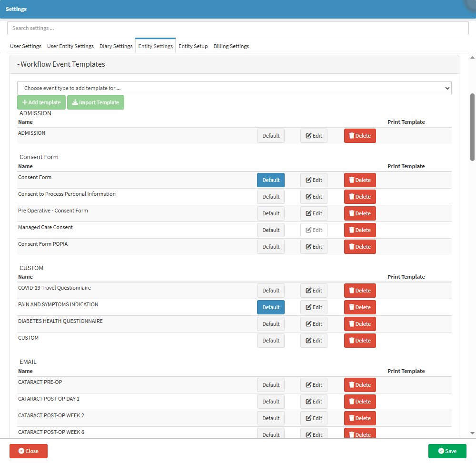
Task: Go to the Entity Setup tab
Action: coord(193,46)
